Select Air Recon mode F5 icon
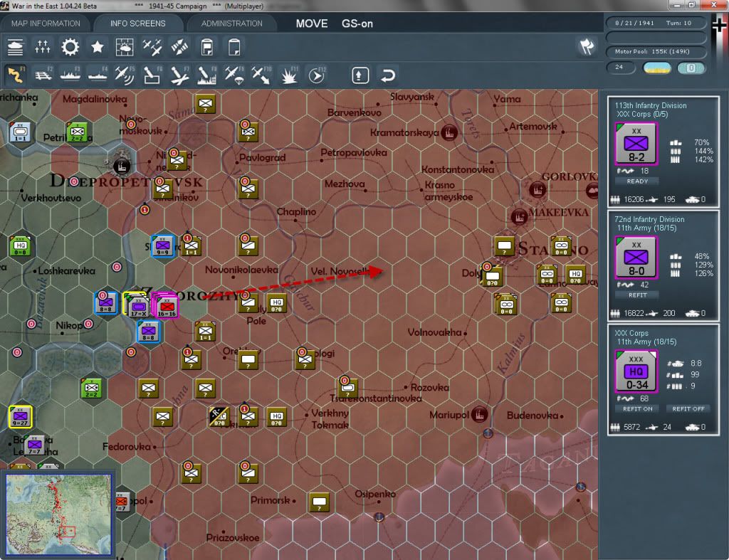This screenshot has width=729, height=560. click(x=125, y=75)
